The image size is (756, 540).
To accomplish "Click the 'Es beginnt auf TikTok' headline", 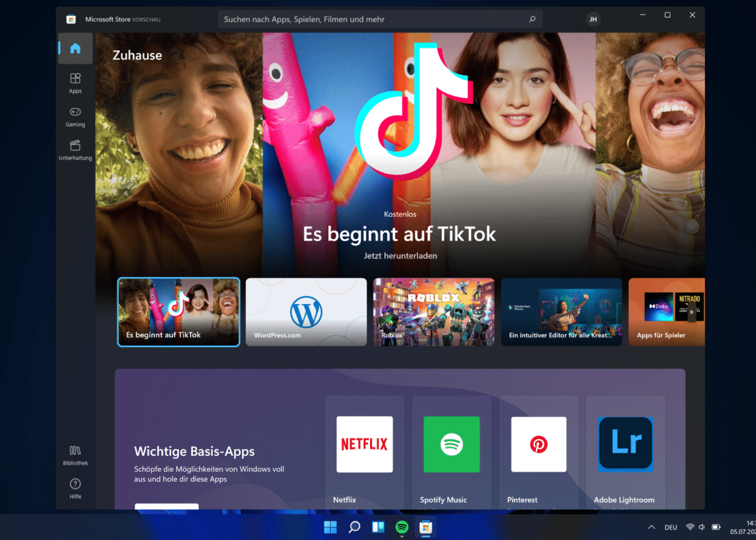I will [x=399, y=234].
